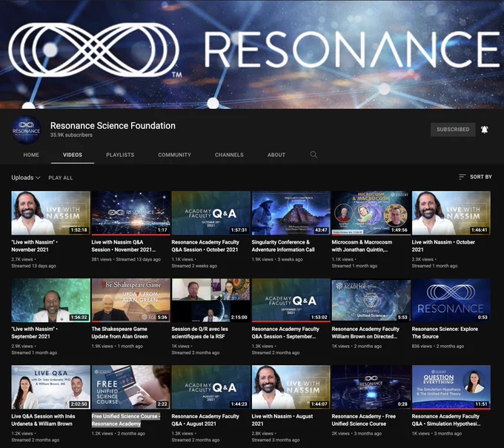The height and width of the screenshot is (448, 504).
Task: Open the Question Everything 11:51 thumbnail
Action: (x=451, y=387)
